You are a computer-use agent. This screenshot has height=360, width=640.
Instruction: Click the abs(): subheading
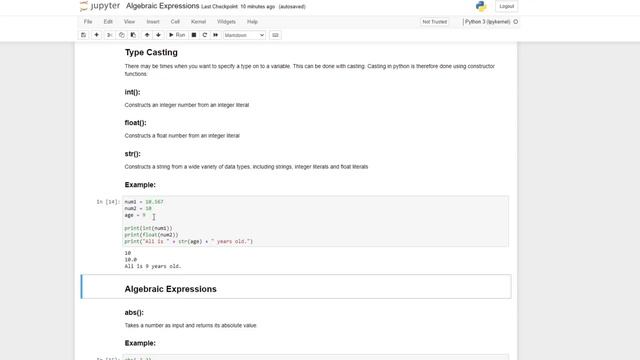pos(134,313)
